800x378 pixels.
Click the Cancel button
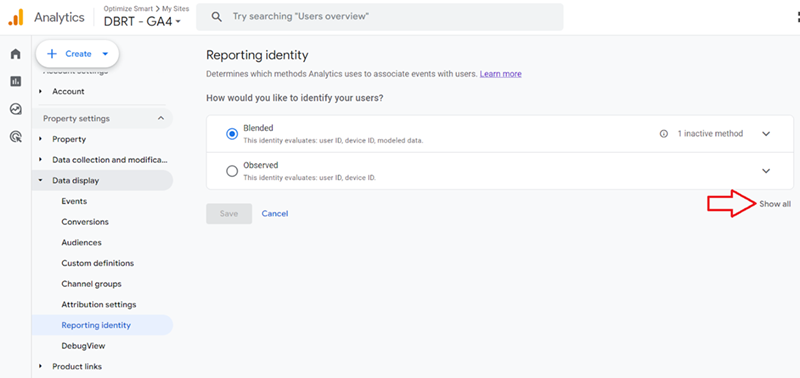(x=275, y=214)
